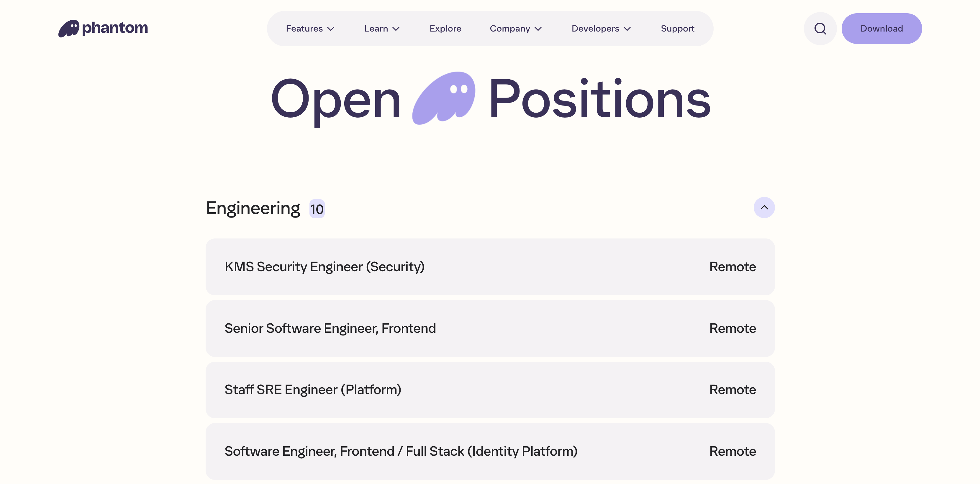Screen dimensions: 980x484
Task: Click the Download button
Action: coord(881,29)
